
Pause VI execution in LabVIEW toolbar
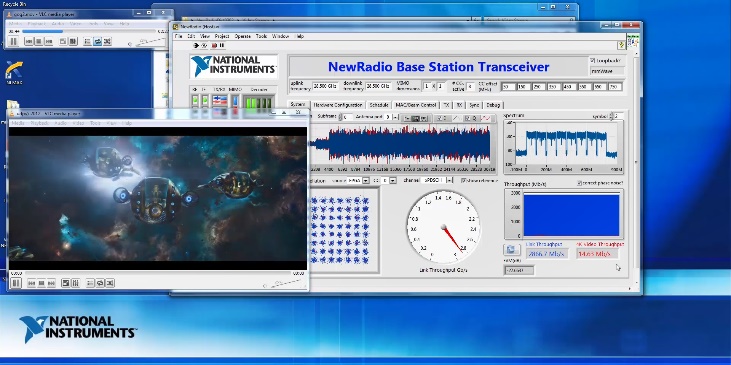click(x=222, y=45)
